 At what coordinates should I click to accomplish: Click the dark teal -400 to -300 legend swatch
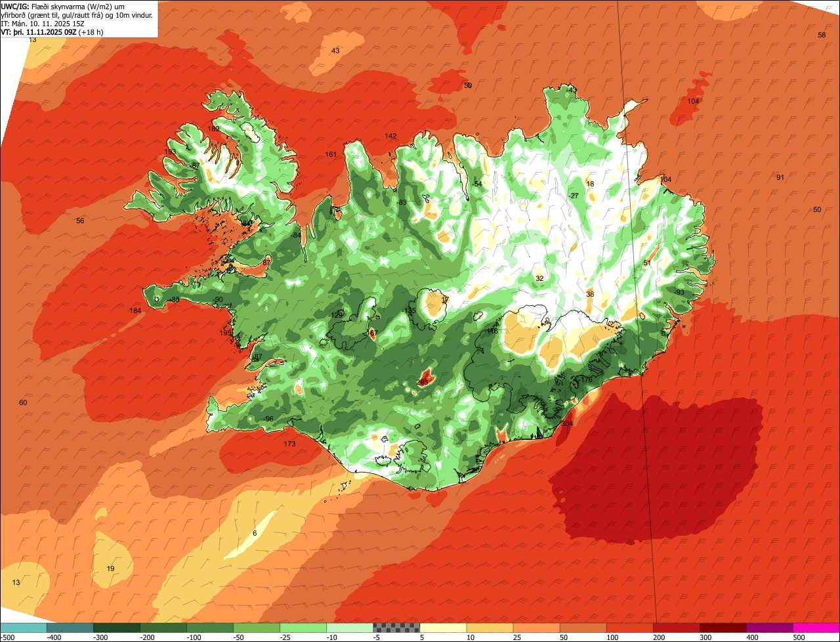[70, 628]
